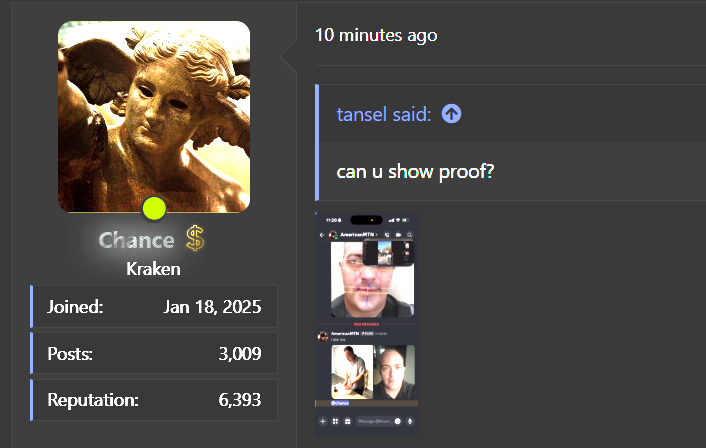
Task: Tap the microphone icon in message bar
Action: pos(410,421)
